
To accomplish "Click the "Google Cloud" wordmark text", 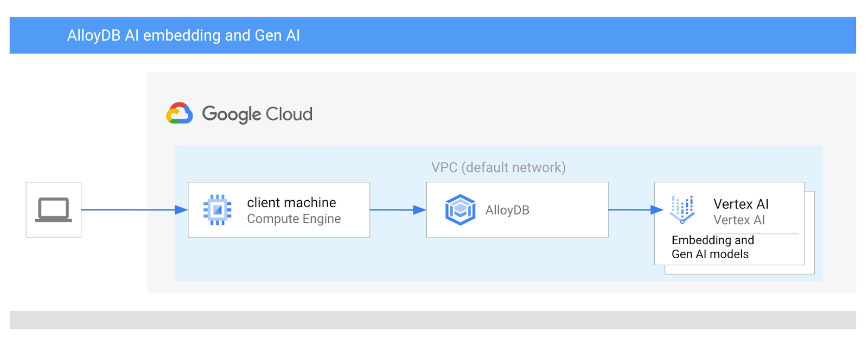I will [257, 114].
